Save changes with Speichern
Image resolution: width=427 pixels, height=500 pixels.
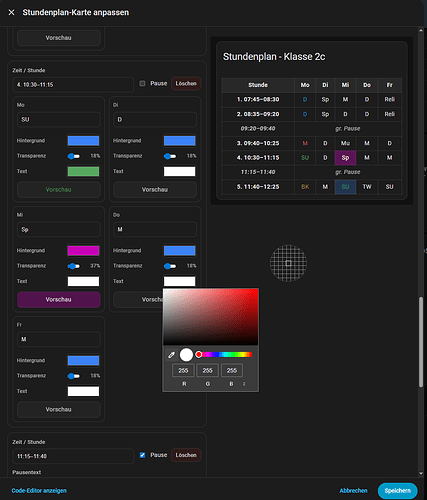point(397,491)
